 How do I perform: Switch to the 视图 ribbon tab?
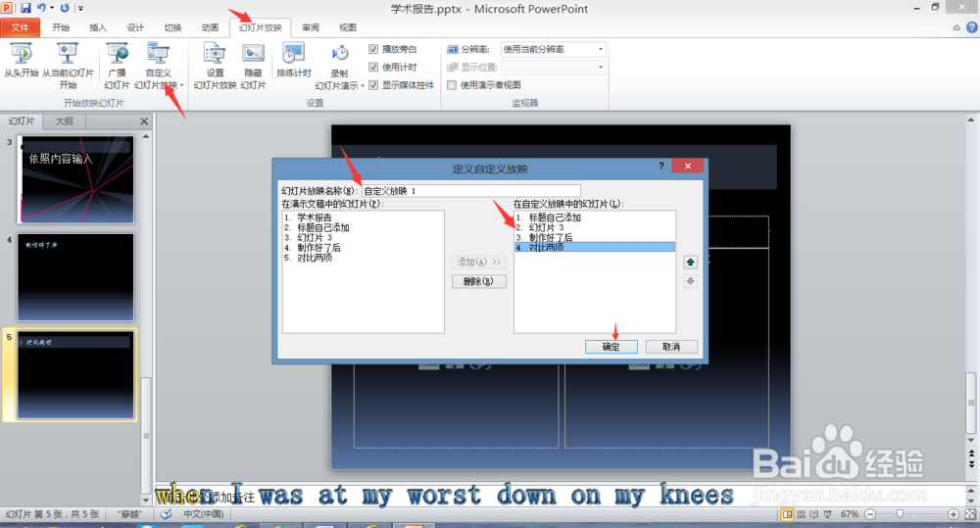click(x=348, y=27)
